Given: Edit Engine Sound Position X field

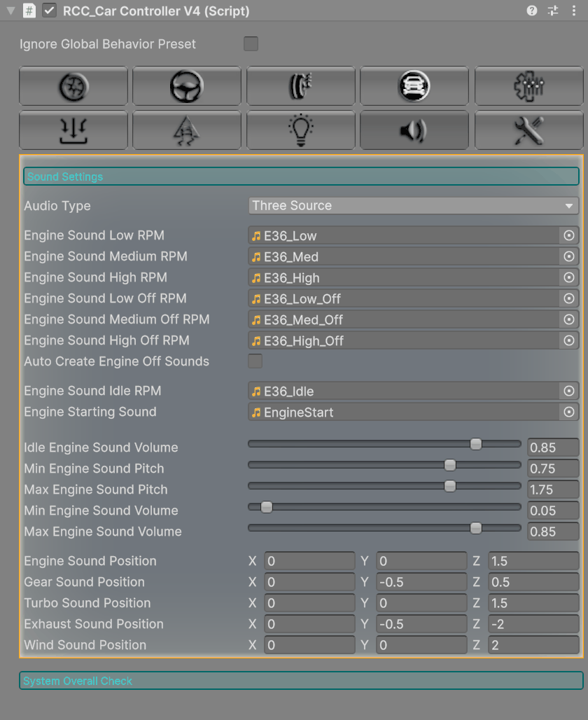Looking at the screenshot, I should tap(309, 561).
